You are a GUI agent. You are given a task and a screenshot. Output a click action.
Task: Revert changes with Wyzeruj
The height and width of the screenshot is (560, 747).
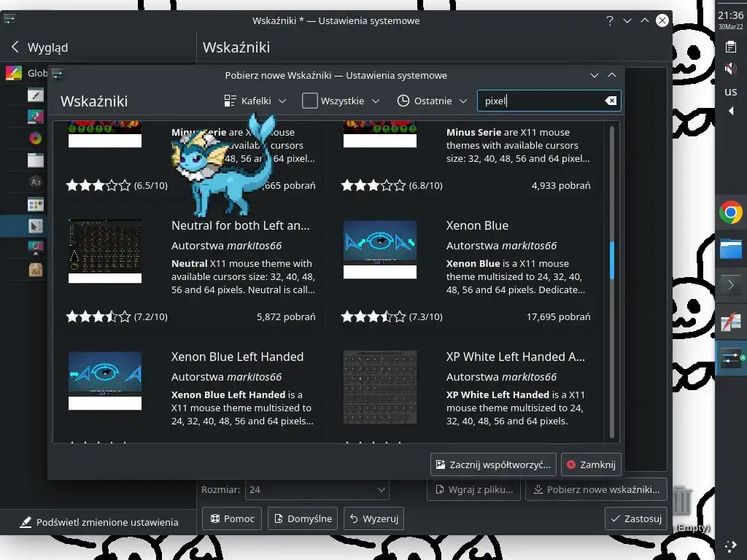(374, 518)
